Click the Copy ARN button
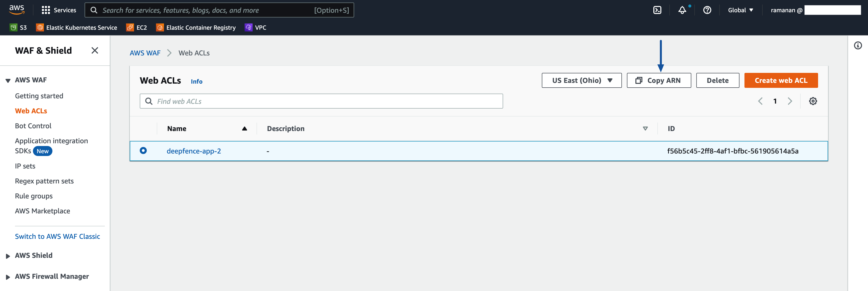868x291 pixels. pyautogui.click(x=659, y=81)
